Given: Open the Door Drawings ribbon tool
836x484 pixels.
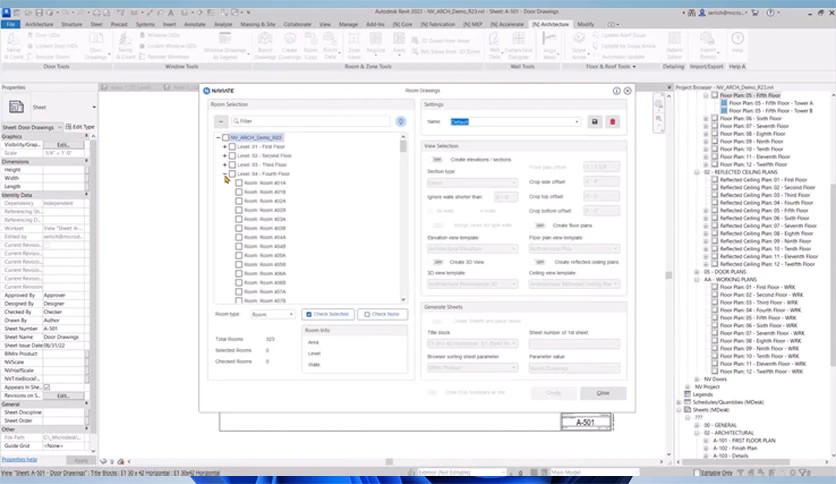Looking at the screenshot, I should pos(96,44).
